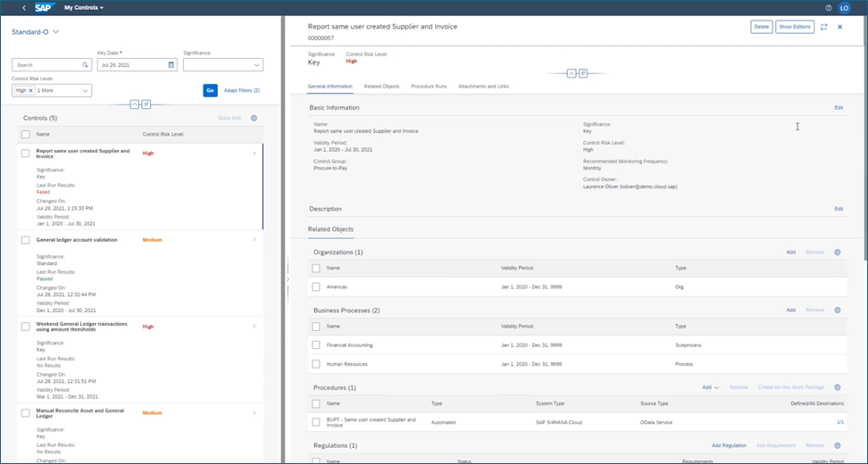Image resolution: width=868 pixels, height=464 pixels.
Task: Check General ledger account validation control
Action: coord(26,240)
